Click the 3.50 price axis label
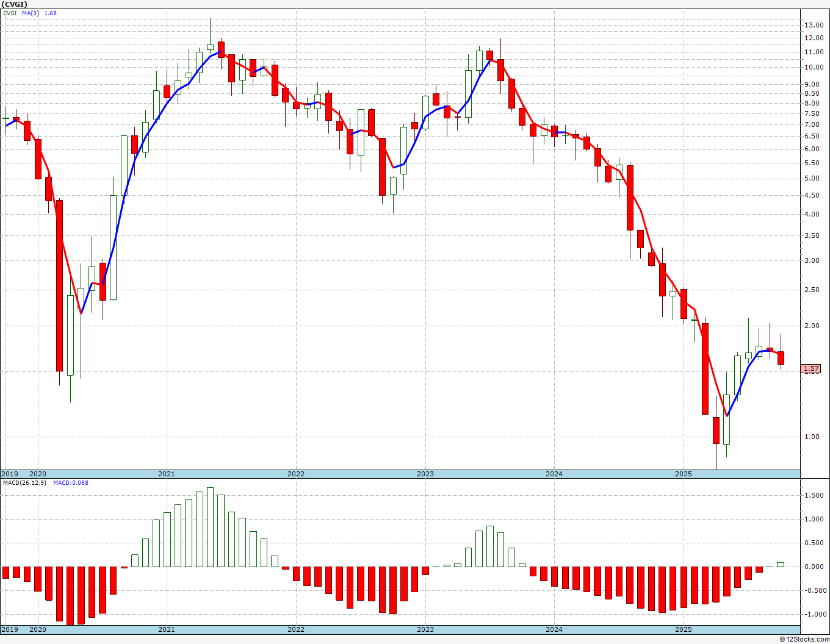This screenshot has width=830, height=644. pyautogui.click(x=812, y=235)
